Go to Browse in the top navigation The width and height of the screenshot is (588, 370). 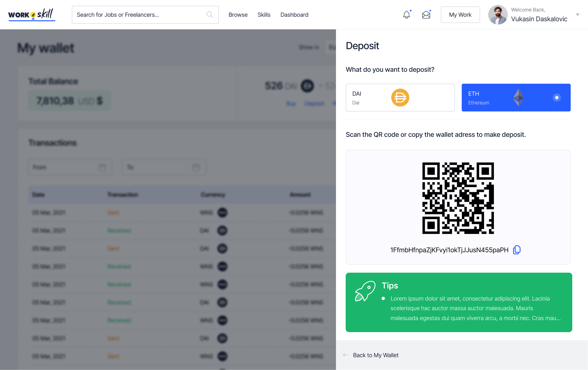(238, 15)
